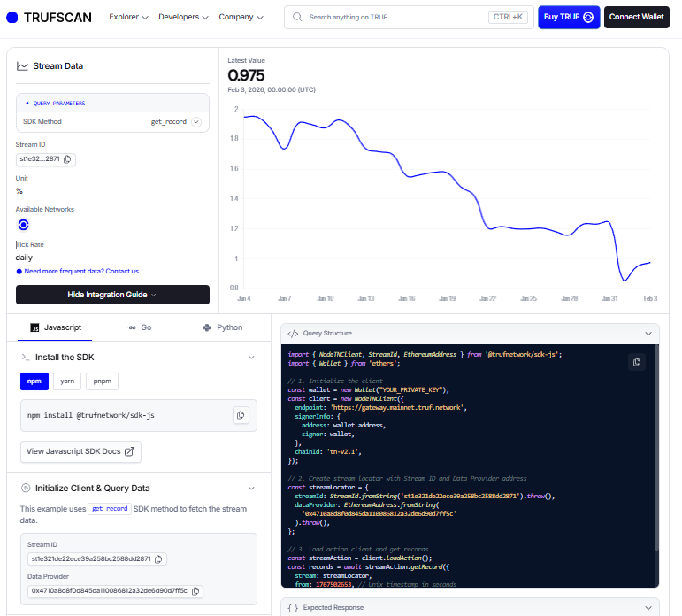This screenshot has width=682, height=616.
Task: Click the get_record method tag in description
Action: click(110, 509)
